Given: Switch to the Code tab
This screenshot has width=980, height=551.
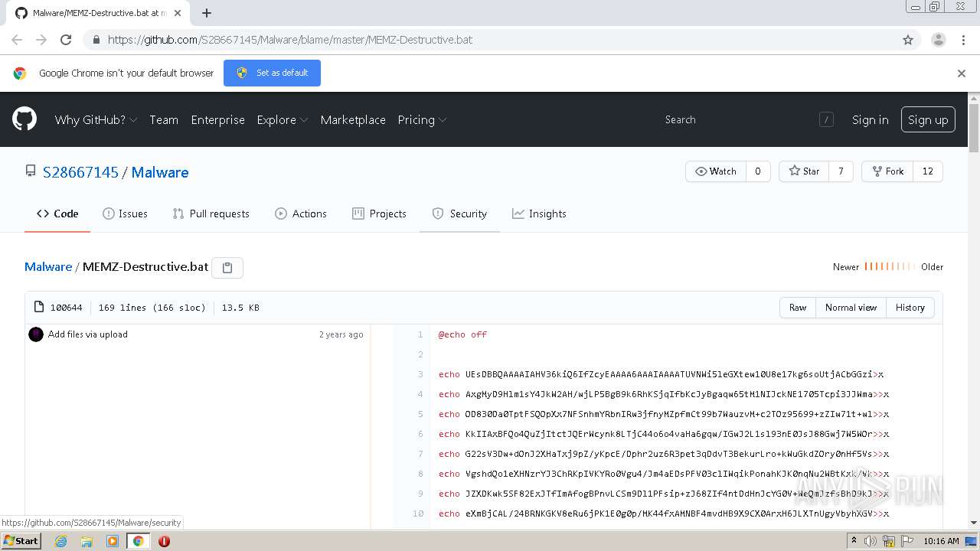Looking at the screenshot, I should coord(57,214).
